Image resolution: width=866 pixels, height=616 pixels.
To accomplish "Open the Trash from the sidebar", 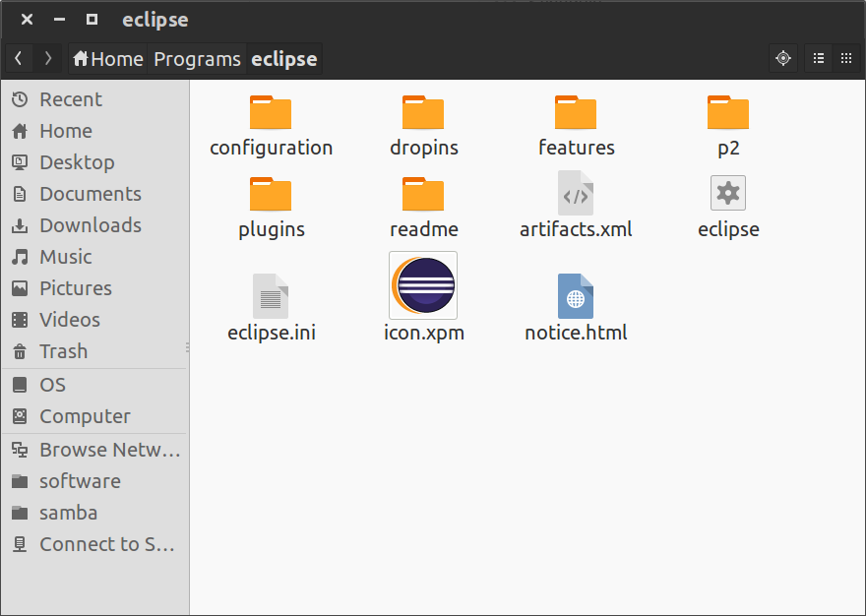I will click(x=63, y=351).
